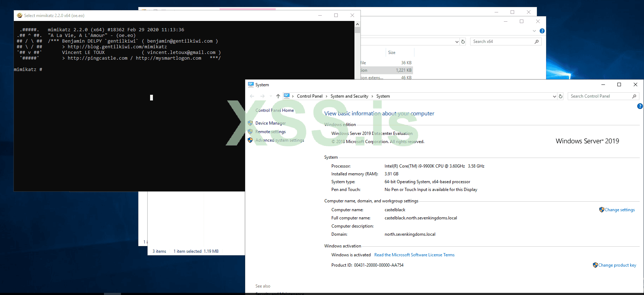Click the installed memory value 3.91 GB

tap(391, 174)
